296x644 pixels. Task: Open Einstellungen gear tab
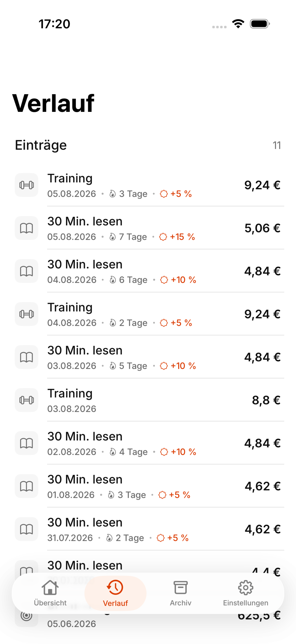246,593
